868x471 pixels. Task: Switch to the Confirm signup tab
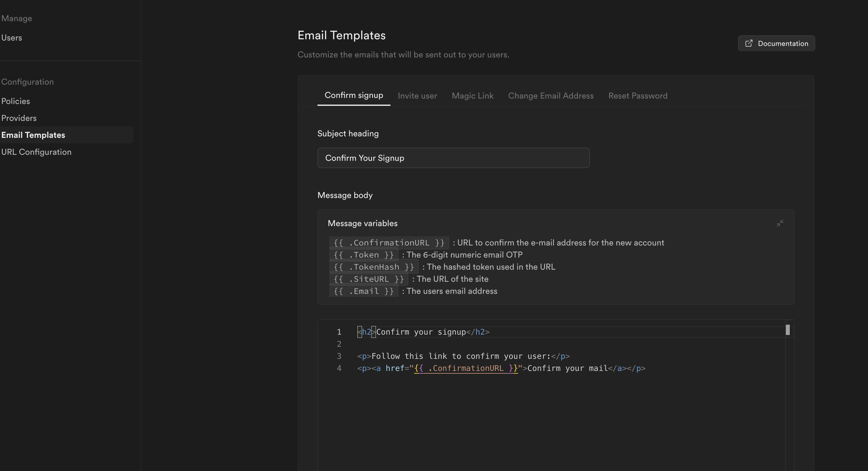[x=353, y=96]
